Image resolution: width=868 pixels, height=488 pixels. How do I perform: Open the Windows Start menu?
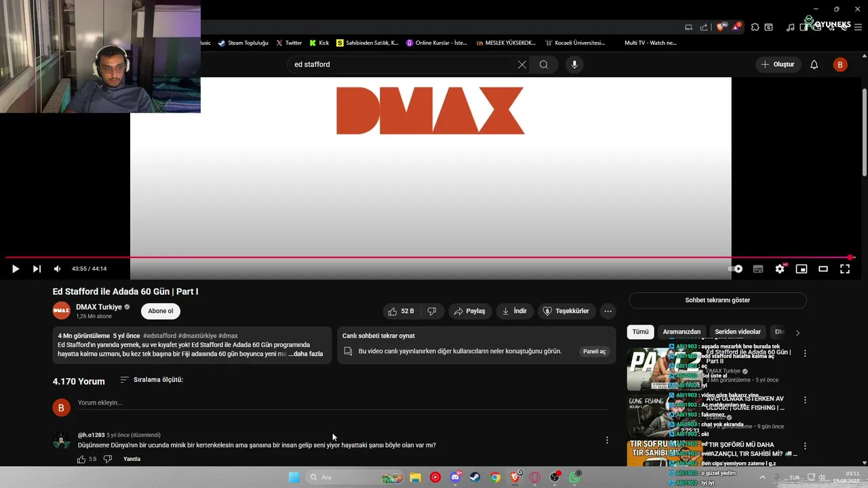[x=294, y=477]
